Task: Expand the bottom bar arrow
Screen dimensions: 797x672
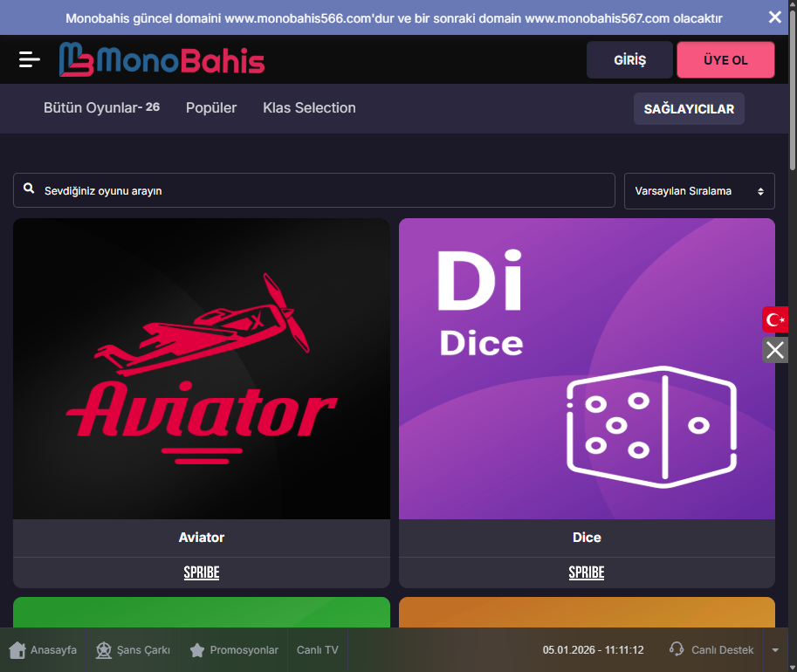Action: click(775, 650)
